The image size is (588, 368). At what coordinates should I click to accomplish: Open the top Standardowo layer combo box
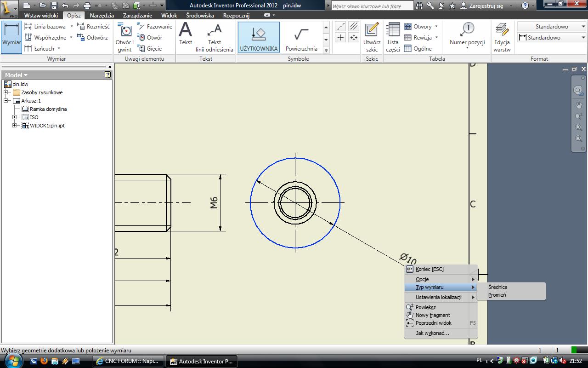552,27
